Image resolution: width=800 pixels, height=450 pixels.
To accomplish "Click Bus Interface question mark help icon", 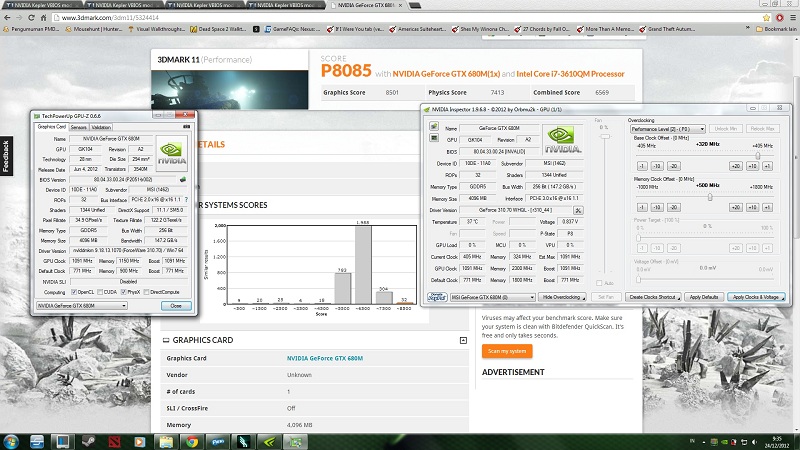I will coord(186,200).
